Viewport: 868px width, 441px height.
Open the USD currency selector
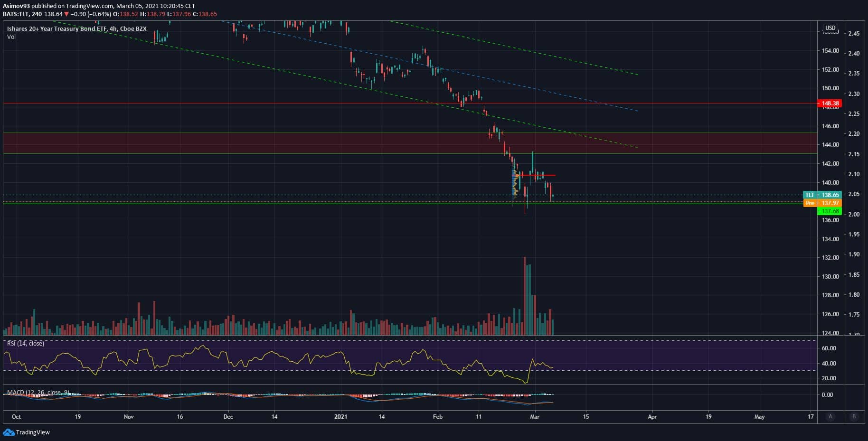830,28
